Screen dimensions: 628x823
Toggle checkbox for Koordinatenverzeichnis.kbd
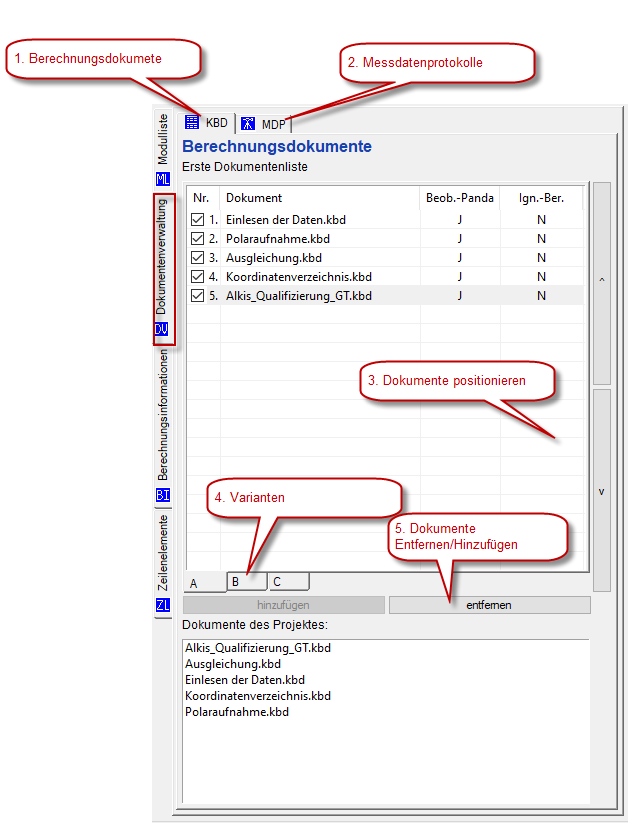click(197, 277)
